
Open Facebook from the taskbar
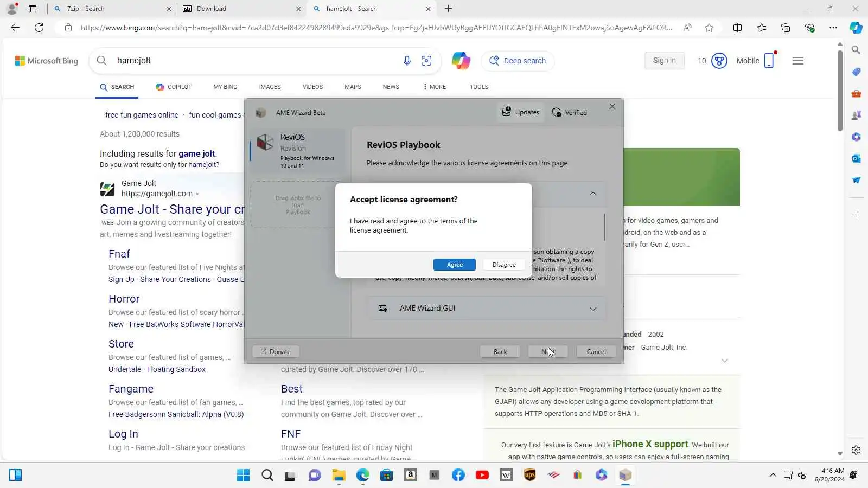point(458,476)
